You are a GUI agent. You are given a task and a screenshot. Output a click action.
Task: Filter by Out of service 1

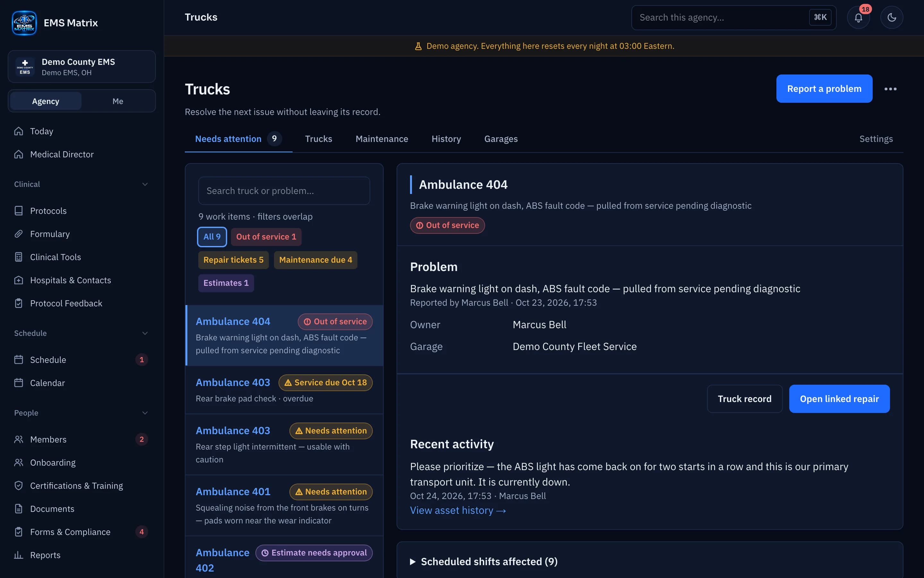pos(266,237)
